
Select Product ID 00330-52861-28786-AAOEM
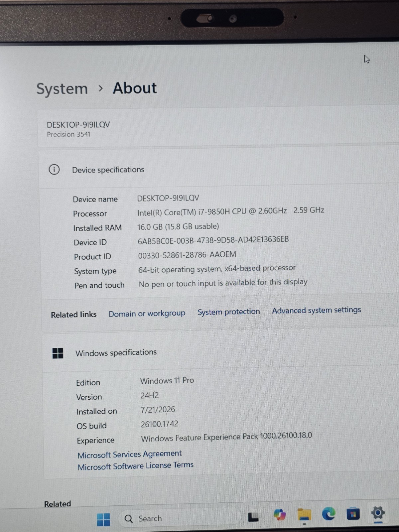pyautogui.click(x=187, y=255)
